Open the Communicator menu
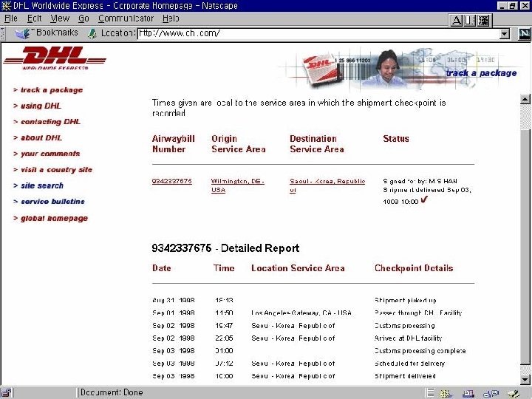The height and width of the screenshot is (399, 532). [126, 18]
